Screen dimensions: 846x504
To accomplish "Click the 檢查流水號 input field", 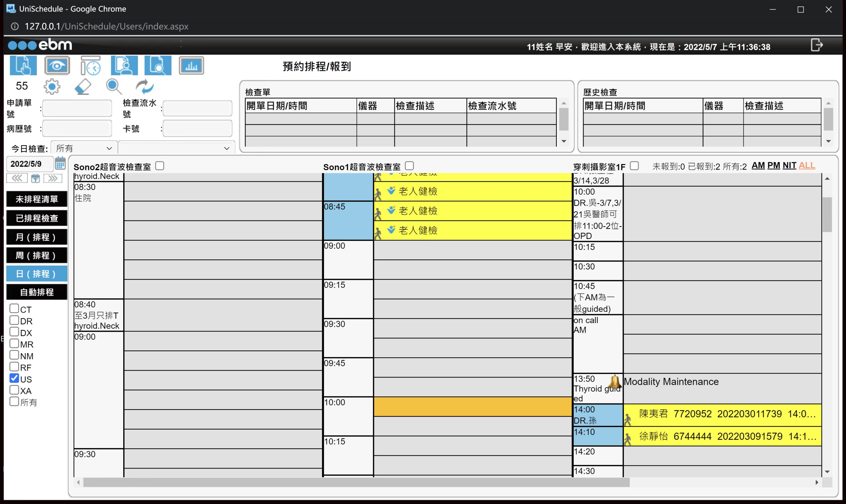I will tap(197, 108).
